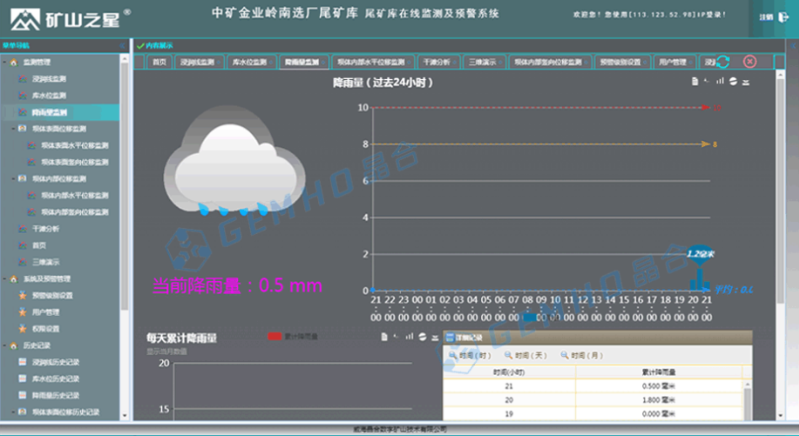Collapse the 坝体内部位移监测 tree node

click(x=12, y=179)
